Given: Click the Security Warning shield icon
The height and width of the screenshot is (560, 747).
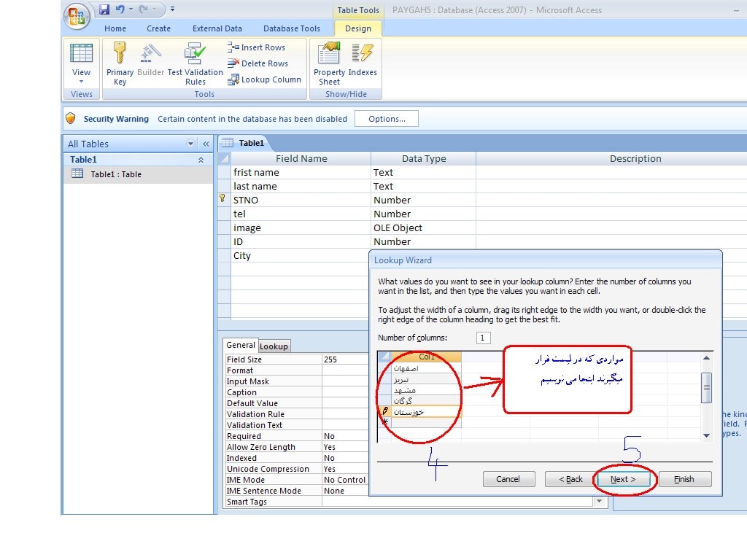Looking at the screenshot, I should 71,119.
